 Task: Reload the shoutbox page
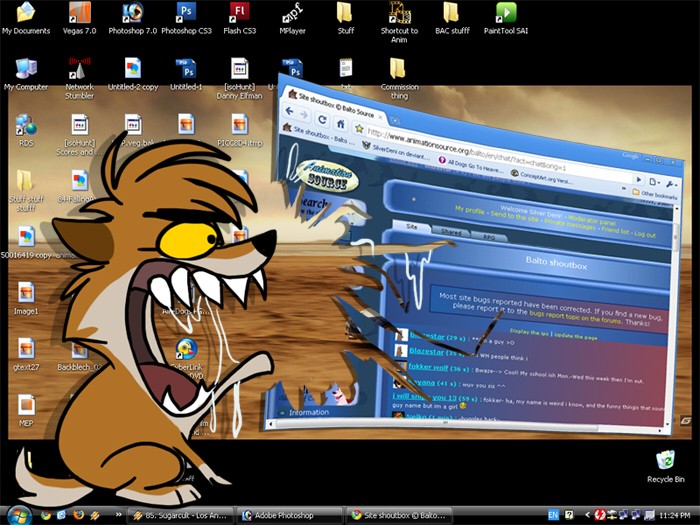[x=322, y=119]
